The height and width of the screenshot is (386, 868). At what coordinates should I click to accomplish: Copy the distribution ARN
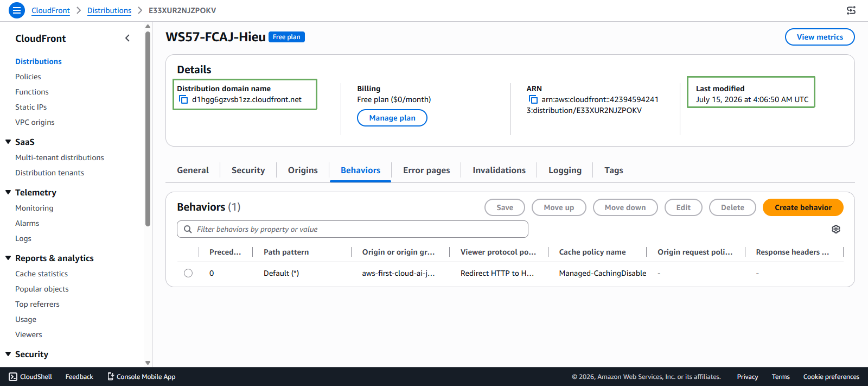pos(533,99)
